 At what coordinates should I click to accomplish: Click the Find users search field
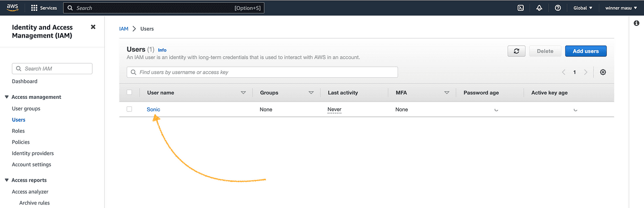click(x=263, y=72)
